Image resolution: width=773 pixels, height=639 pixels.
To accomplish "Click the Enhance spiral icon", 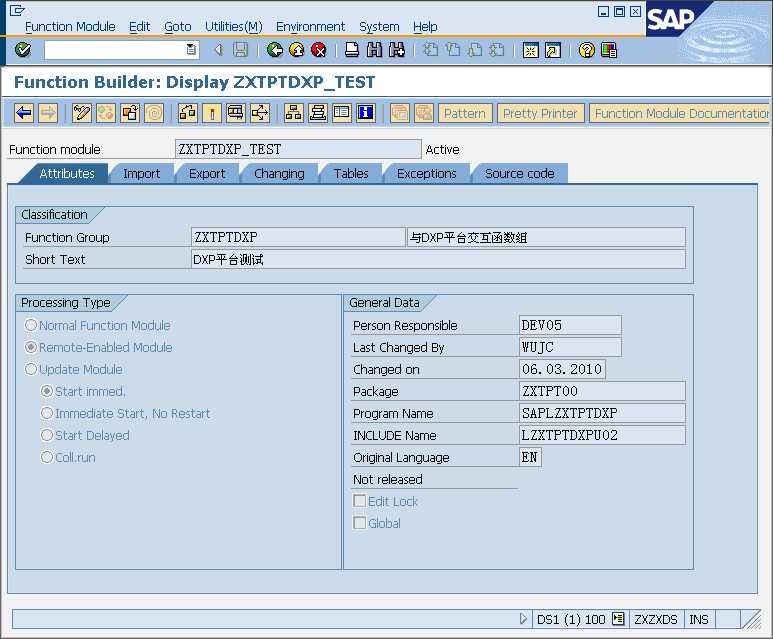I will point(154,113).
